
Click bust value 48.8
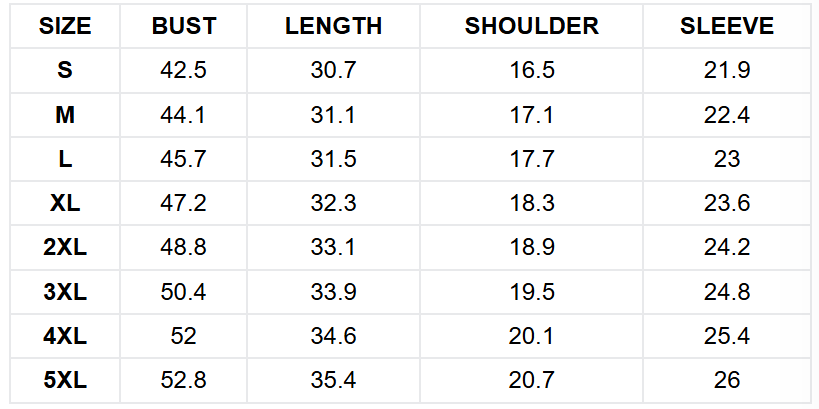click(183, 247)
